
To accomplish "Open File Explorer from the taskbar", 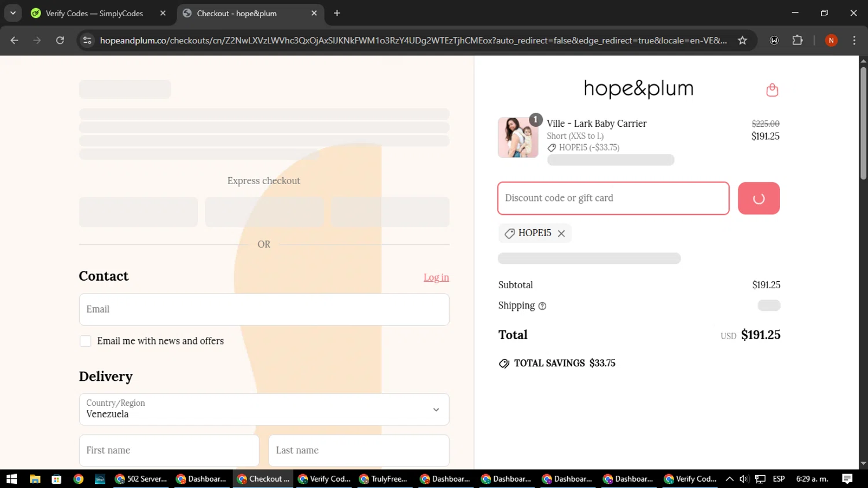I will [35, 479].
